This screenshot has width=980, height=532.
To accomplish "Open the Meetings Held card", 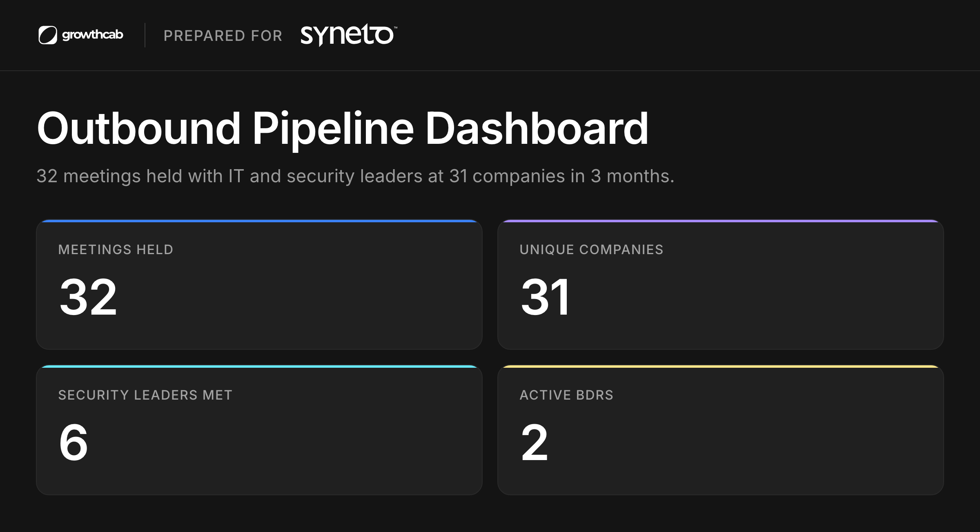I will click(x=259, y=284).
